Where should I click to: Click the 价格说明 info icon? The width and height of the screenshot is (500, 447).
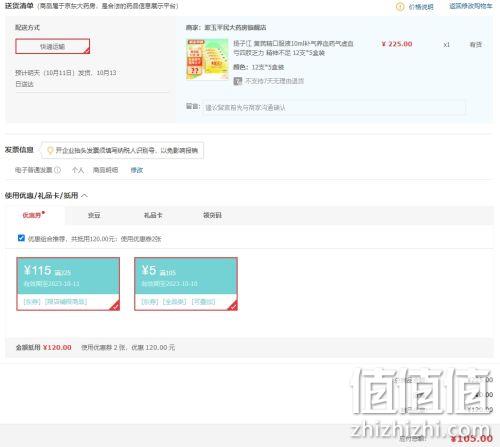400,7
